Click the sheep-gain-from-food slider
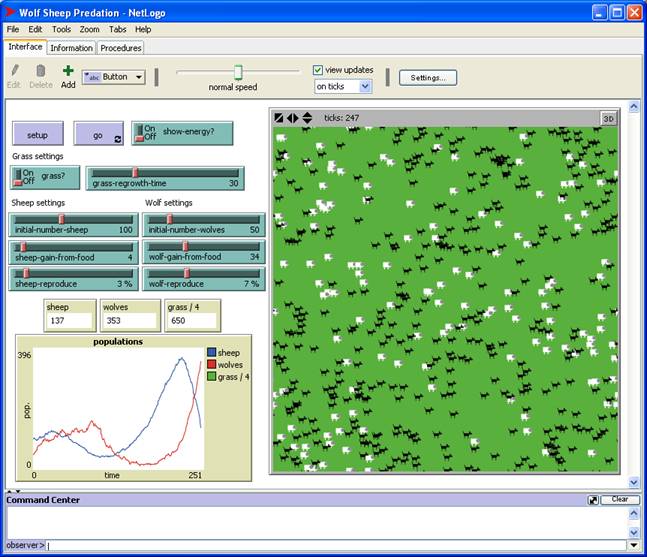Image resolution: width=647 pixels, height=557 pixels. (73, 252)
